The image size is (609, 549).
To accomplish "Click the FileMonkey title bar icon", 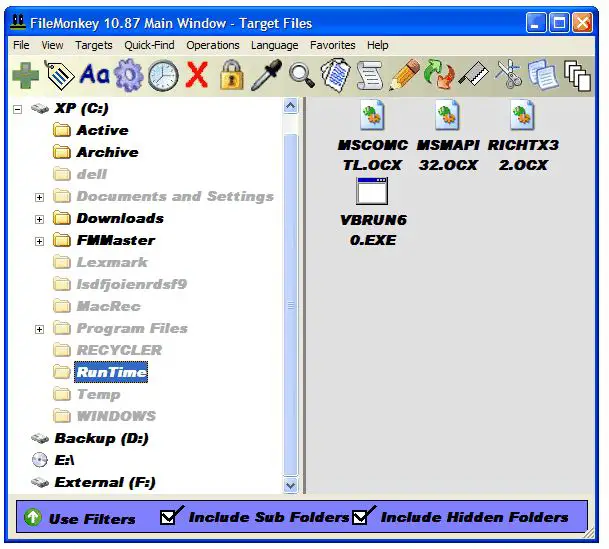I will (x=18, y=23).
